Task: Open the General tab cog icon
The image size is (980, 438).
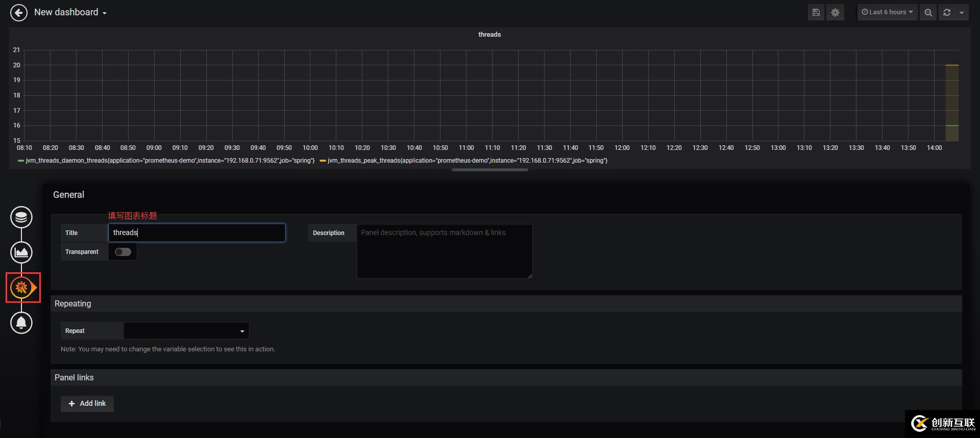Action: pos(21,288)
